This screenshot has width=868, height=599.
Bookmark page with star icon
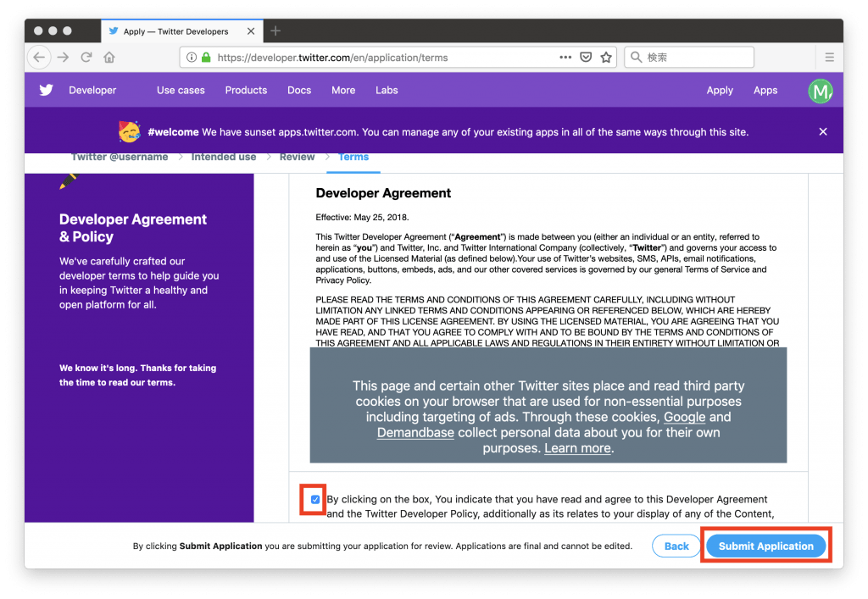[606, 58]
